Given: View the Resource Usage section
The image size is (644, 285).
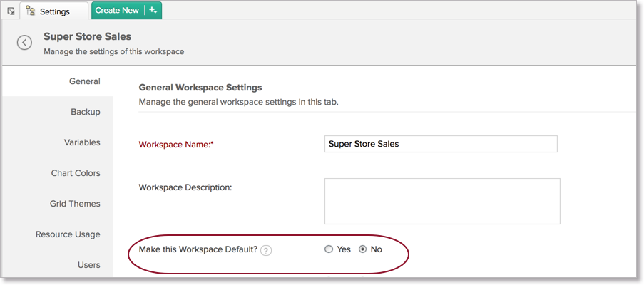Looking at the screenshot, I should [x=68, y=234].
